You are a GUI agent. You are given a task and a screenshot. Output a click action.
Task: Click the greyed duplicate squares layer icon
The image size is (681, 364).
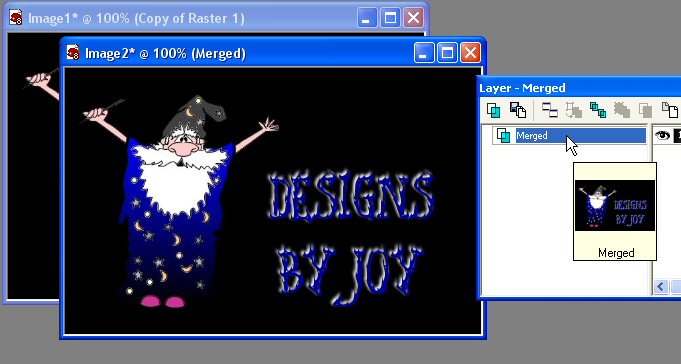point(645,110)
